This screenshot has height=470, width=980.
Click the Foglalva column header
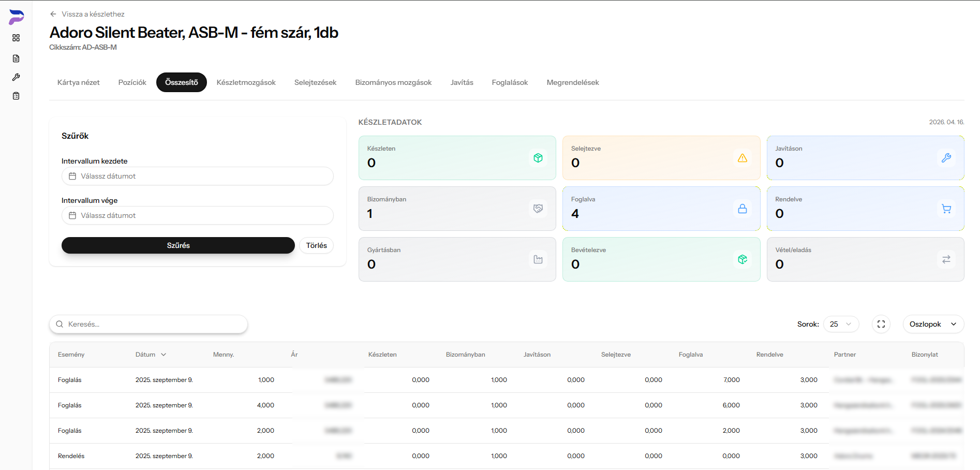tap(691, 355)
